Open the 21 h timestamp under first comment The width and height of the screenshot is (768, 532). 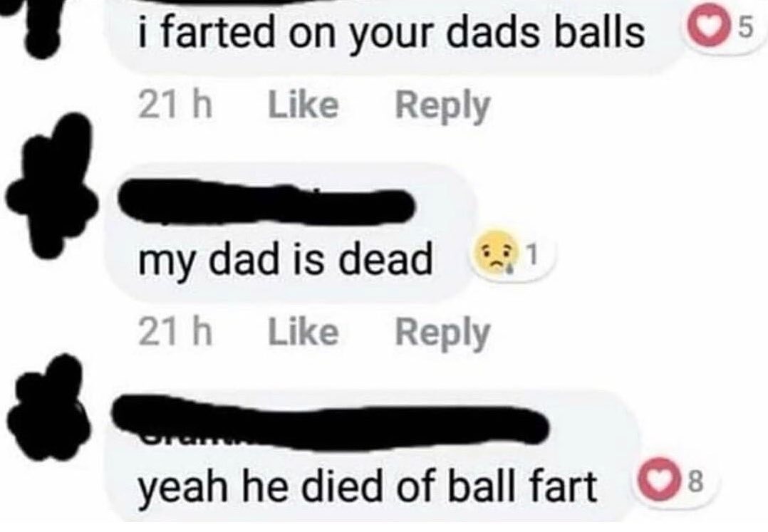pyautogui.click(x=175, y=105)
